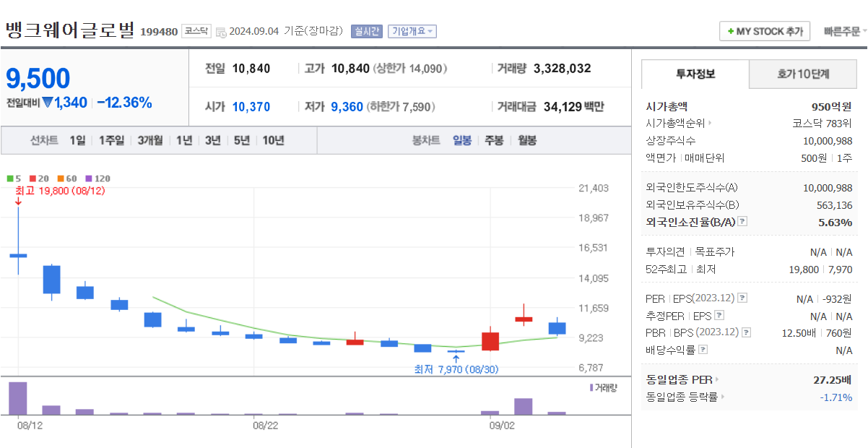
Task: Click the 최고 19,800 (08/12) chart marker
Action: point(60,191)
